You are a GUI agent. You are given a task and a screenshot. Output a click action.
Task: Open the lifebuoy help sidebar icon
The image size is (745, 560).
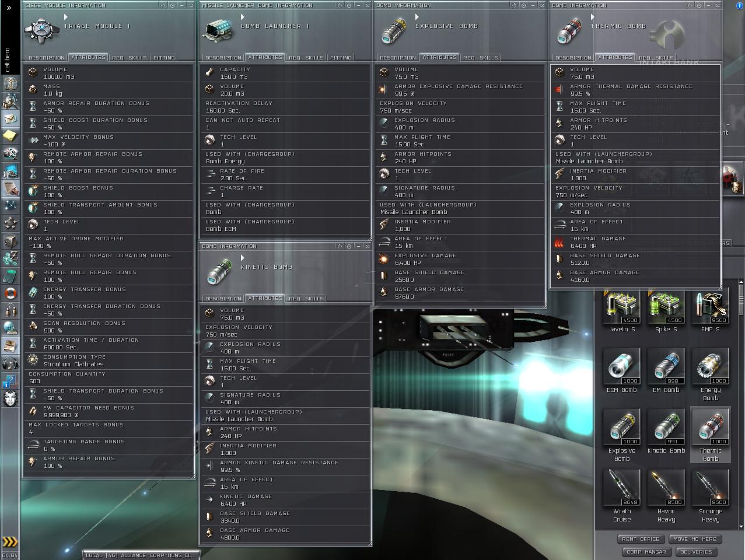point(10,293)
